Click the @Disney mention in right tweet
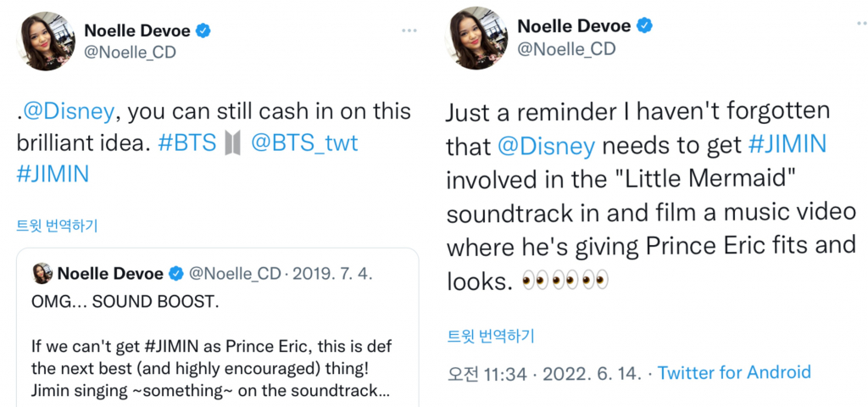 coord(545,146)
